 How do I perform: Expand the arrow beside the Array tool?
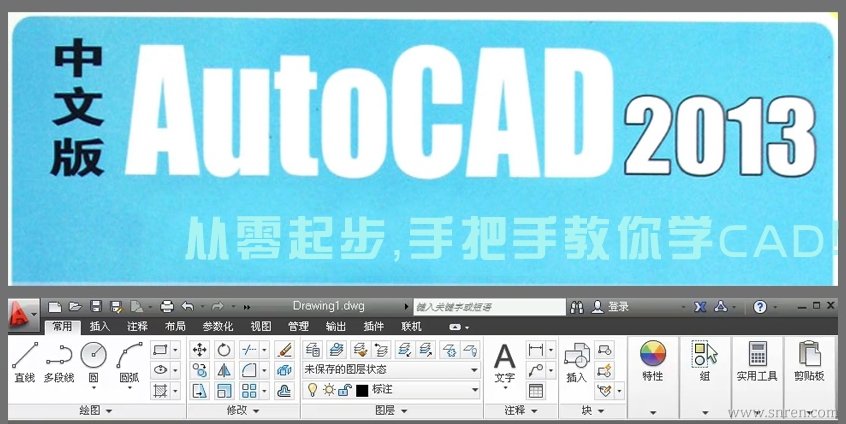point(264,391)
